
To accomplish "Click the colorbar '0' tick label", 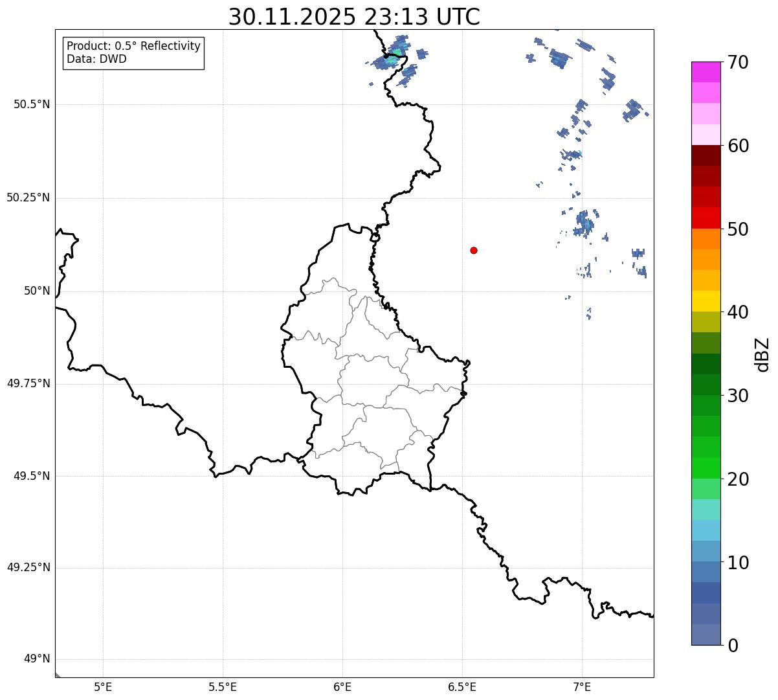I will click(x=733, y=646).
